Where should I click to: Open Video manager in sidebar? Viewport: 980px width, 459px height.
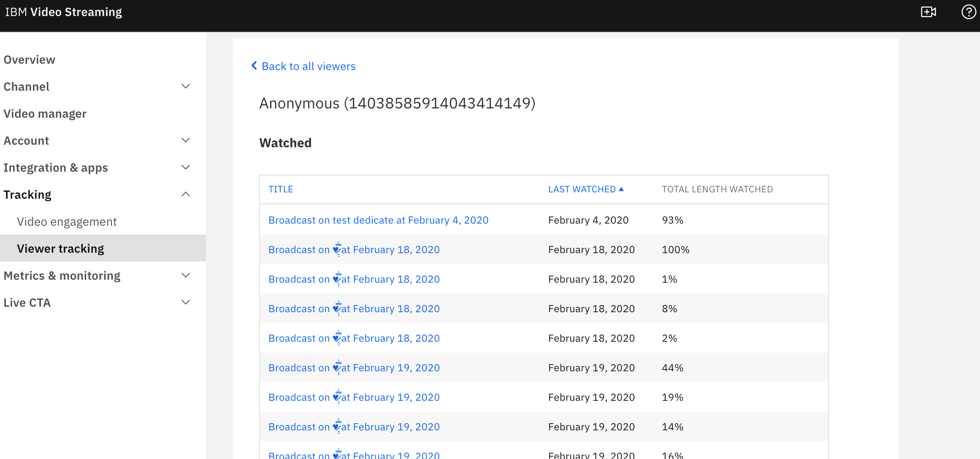tap(45, 114)
